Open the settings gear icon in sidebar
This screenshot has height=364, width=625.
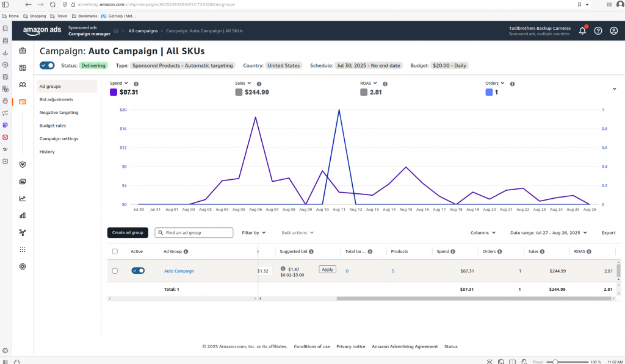point(23,266)
